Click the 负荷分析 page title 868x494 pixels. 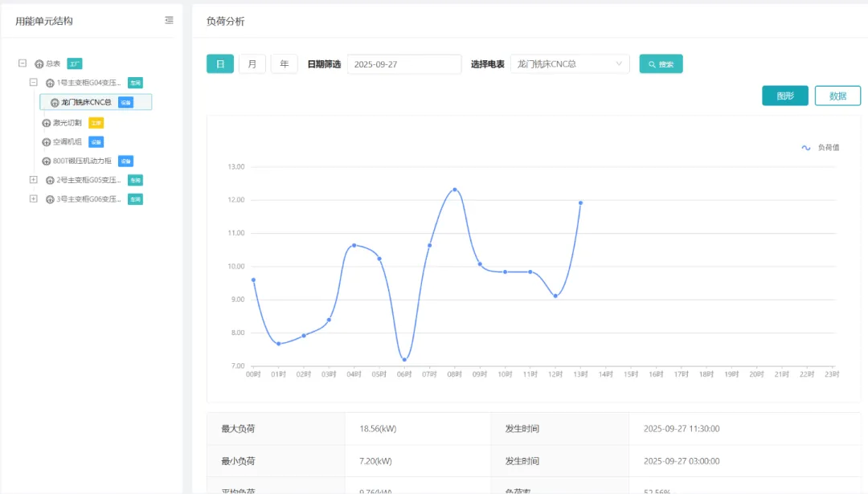(x=225, y=21)
